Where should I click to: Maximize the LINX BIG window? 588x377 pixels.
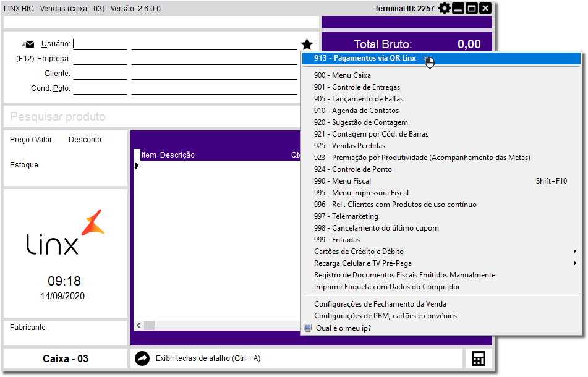tap(472, 8)
